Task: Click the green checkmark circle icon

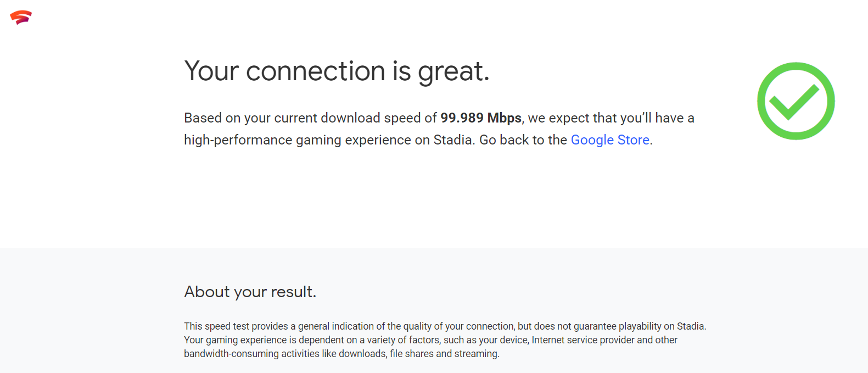Action: point(796,101)
